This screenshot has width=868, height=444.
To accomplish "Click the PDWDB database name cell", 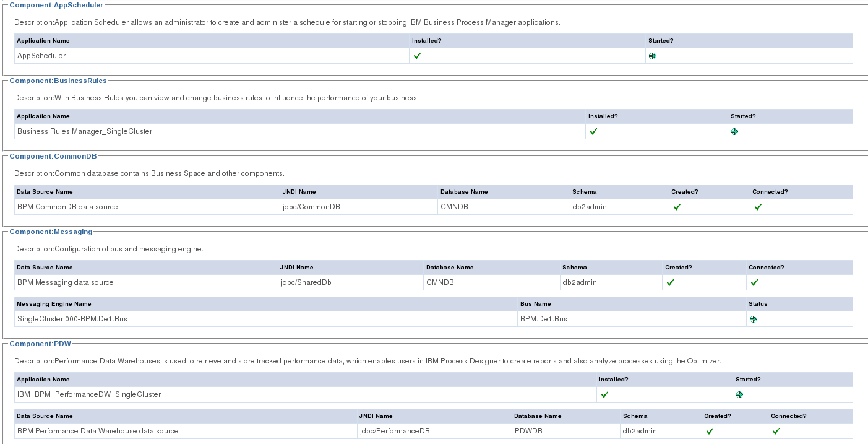I will [566, 431].
